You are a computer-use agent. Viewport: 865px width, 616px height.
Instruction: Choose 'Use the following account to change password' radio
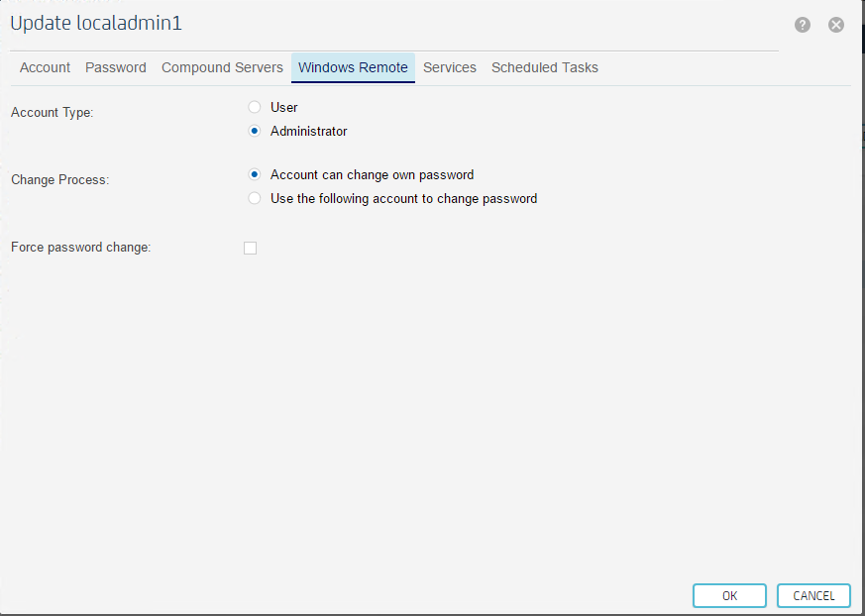click(x=255, y=198)
